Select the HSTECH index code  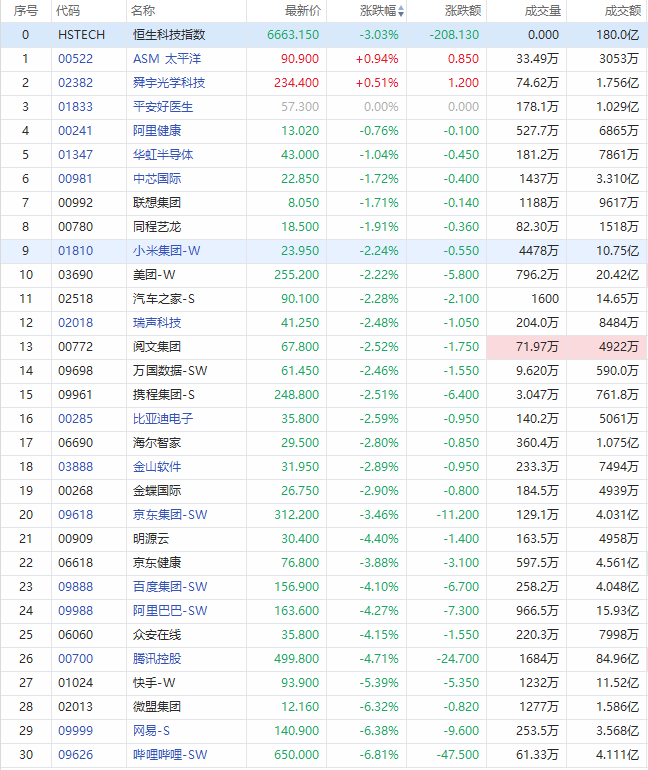pos(81,35)
